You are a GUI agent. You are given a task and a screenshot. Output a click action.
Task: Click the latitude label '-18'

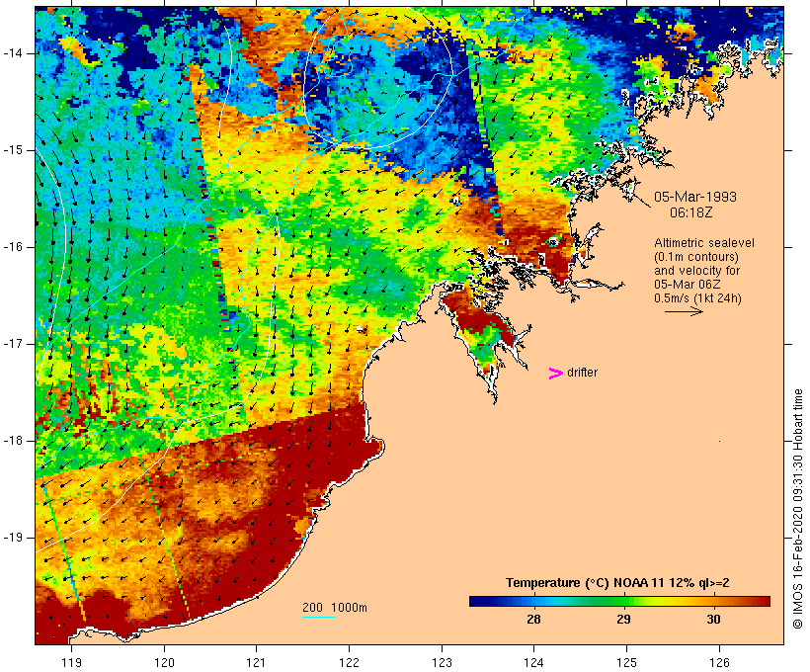click(x=13, y=441)
